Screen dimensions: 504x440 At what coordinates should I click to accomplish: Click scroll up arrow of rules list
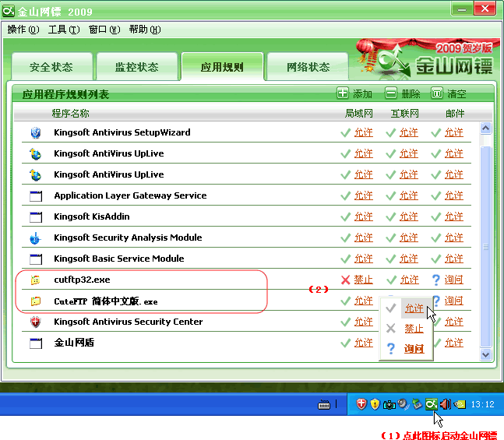pos(485,128)
